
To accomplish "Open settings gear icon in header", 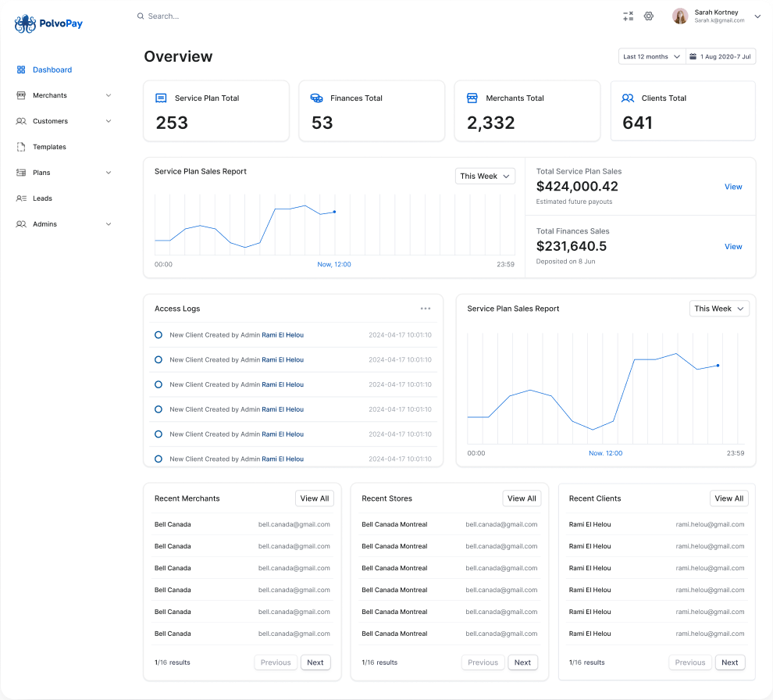I will tap(648, 16).
